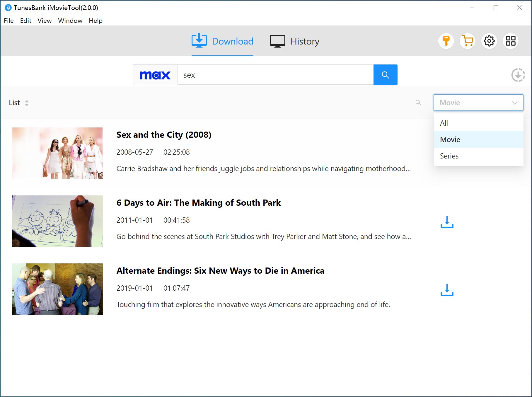532x397 pixels.
Task: Click the Alternate Endings thumbnail
Action: (57, 289)
